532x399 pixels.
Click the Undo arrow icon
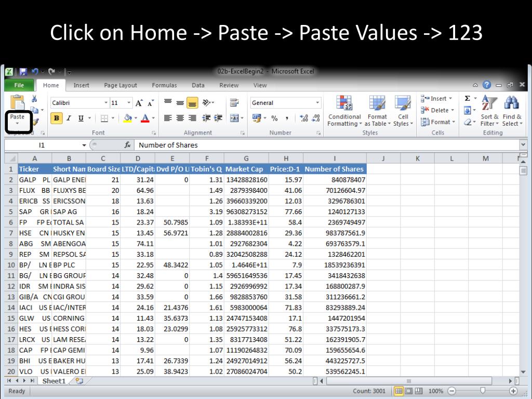coord(35,72)
